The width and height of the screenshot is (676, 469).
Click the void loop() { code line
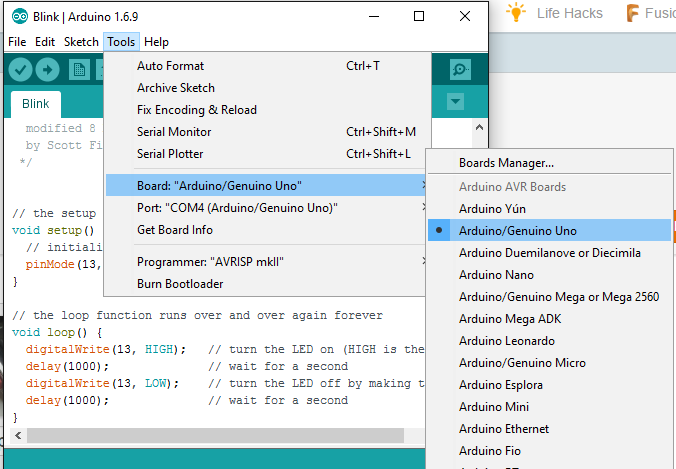click(x=57, y=332)
